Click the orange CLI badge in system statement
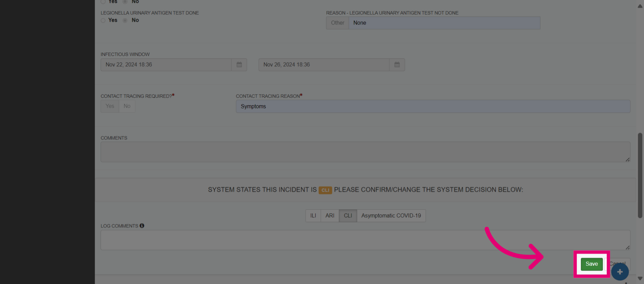The height and width of the screenshot is (284, 644). [325, 190]
